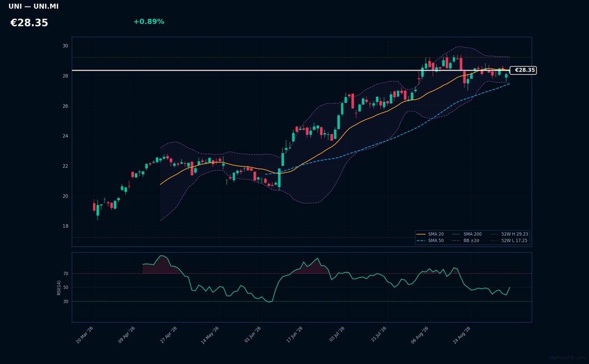
Task: Click the 20 price axis label
Action: point(65,196)
